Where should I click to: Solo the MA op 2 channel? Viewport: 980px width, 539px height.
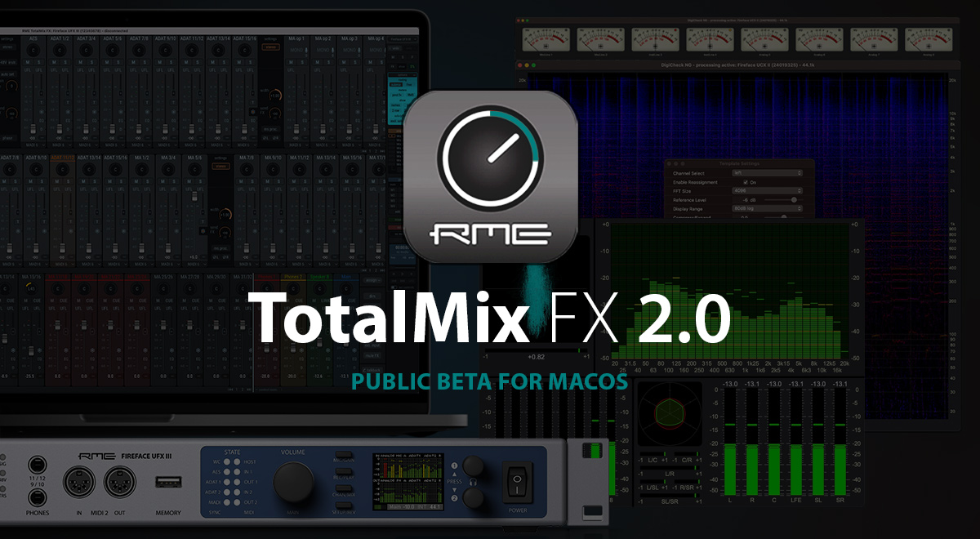pyautogui.click(x=329, y=62)
